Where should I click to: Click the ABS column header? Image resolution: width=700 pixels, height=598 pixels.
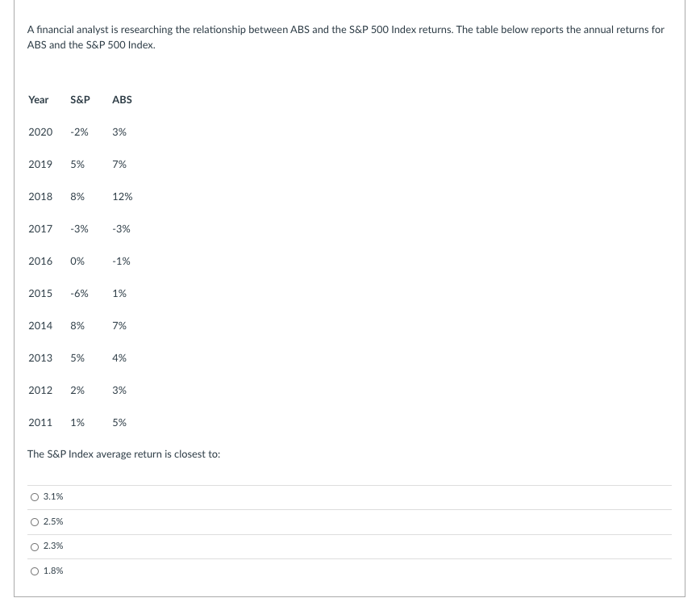click(x=122, y=99)
